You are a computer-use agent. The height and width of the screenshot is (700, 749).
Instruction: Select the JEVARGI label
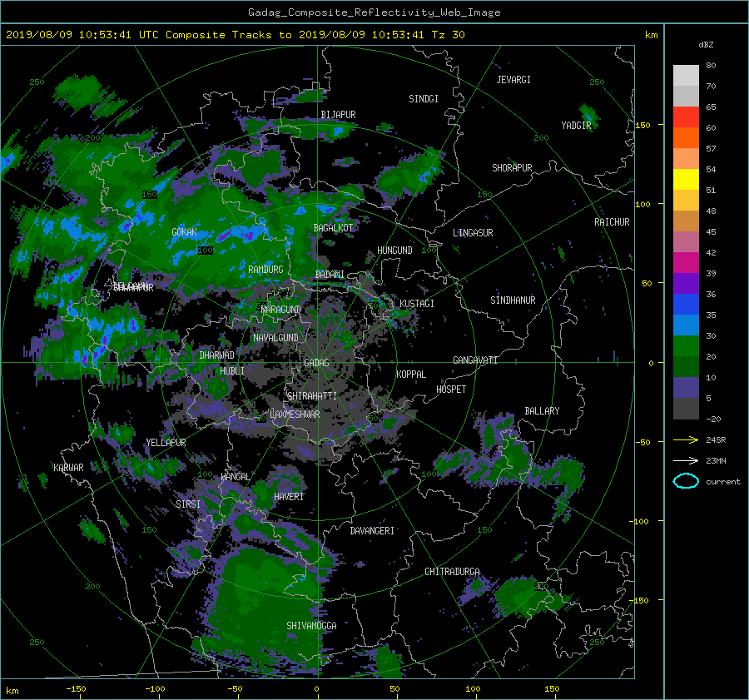point(513,80)
